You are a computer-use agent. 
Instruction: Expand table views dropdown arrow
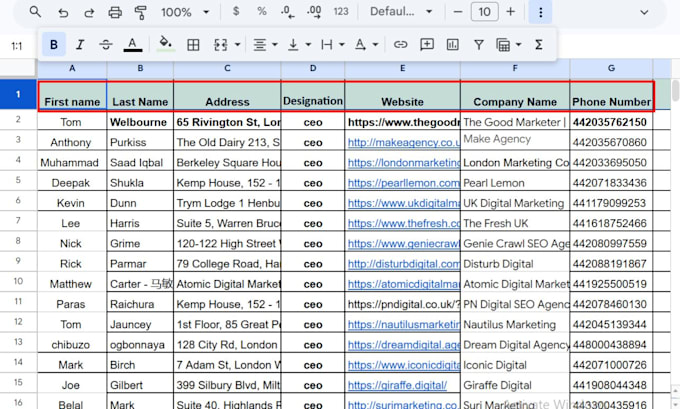pyautogui.click(x=519, y=45)
